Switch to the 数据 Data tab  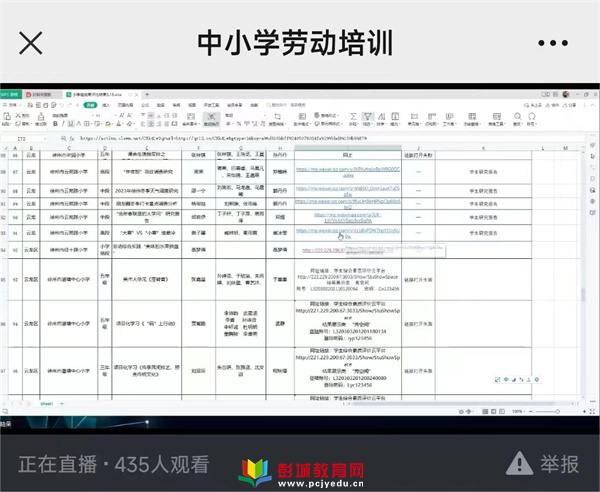161,105
